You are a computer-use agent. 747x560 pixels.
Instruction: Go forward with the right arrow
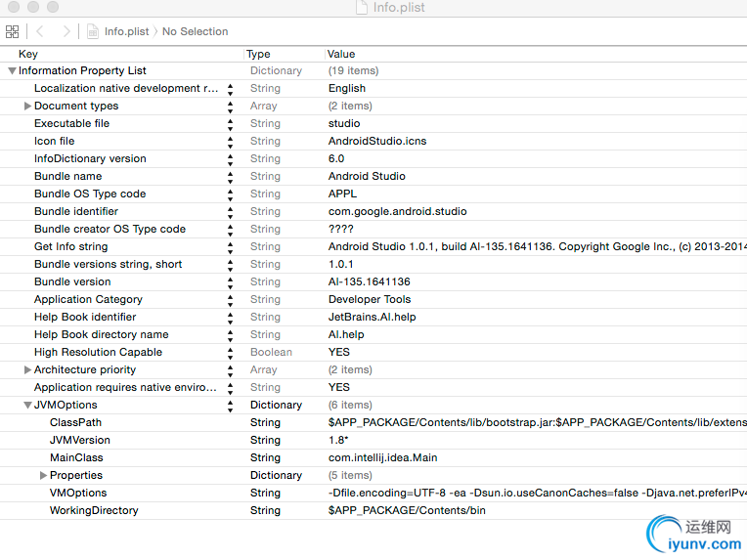tap(66, 31)
